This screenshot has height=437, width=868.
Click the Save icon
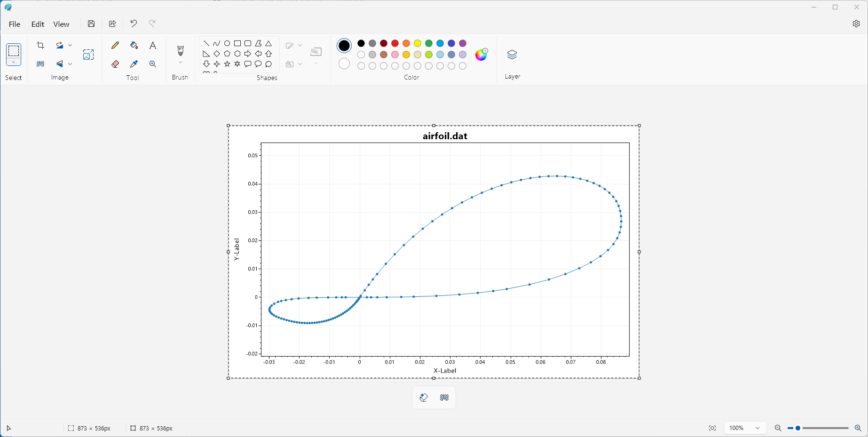tap(91, 24)
